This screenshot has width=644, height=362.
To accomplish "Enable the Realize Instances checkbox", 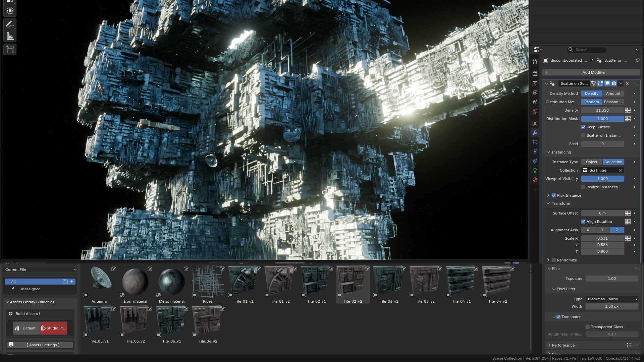I will (x=583, y=187).
